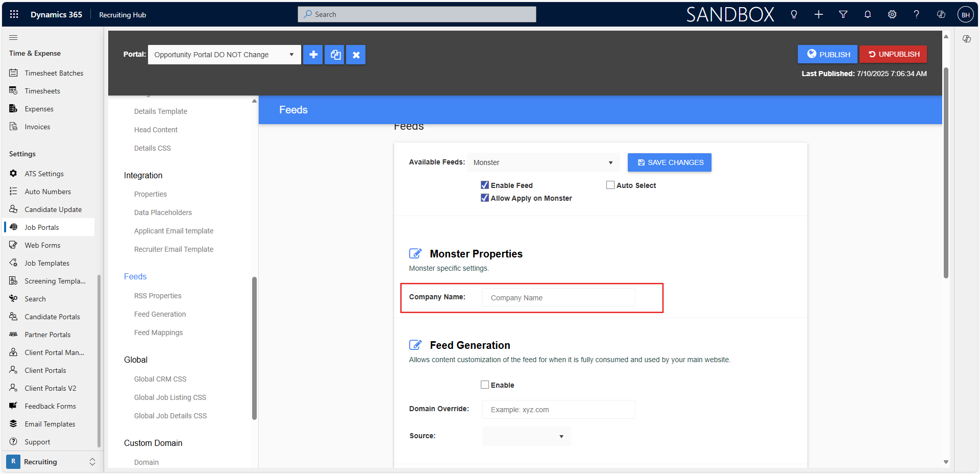Screen dimensions: 980x474
Task: Click the lightbulb assistant icon in top bar
Action: click(794, 14)
